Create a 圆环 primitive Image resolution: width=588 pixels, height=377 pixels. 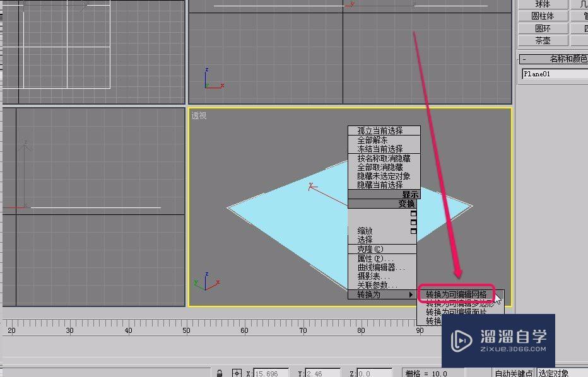coord(543,28)
